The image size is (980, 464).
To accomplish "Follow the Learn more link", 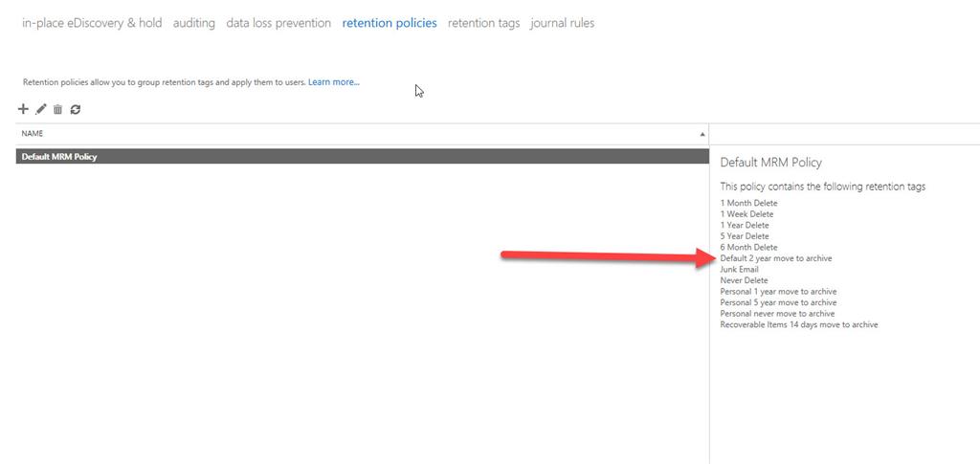I will point(334,82).
